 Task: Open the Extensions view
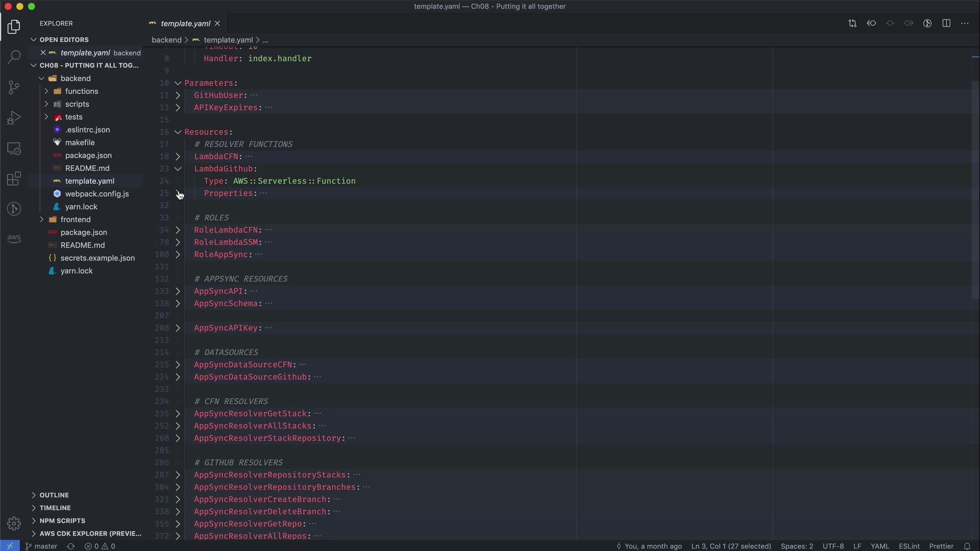click(x=14, y=179)
